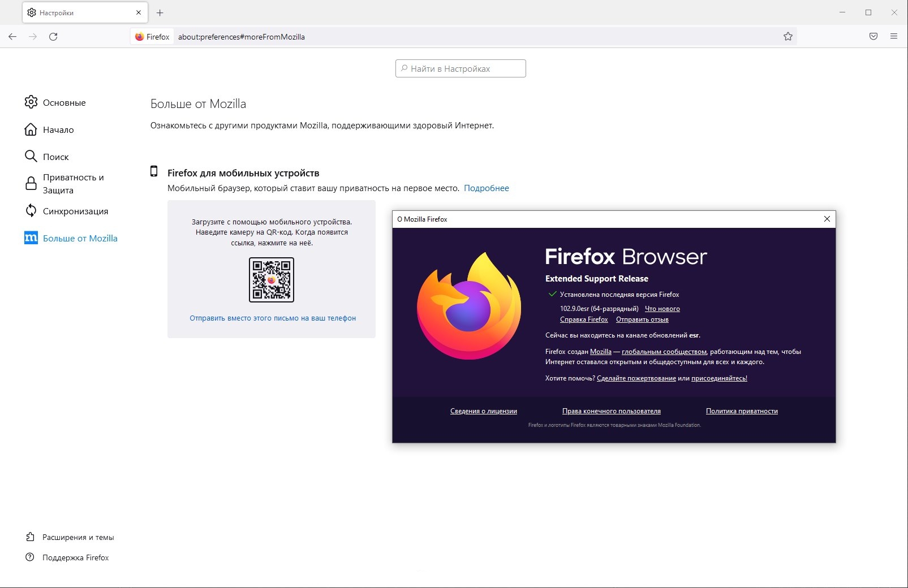The width and height of the screenshot is (908, 588).
Task: Click the Firefox identity icon in the address bar
Action: tap(152, 37)
